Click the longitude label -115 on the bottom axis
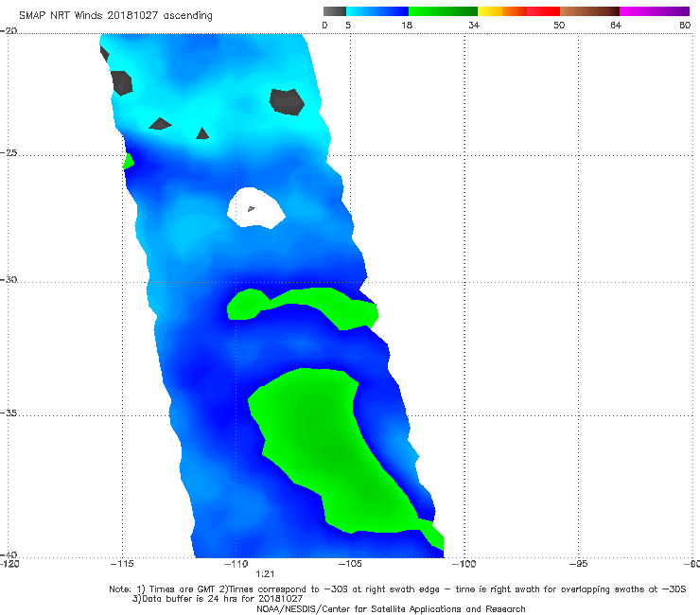700x615 pixels. pyautogui.click(x=122, y=564)
